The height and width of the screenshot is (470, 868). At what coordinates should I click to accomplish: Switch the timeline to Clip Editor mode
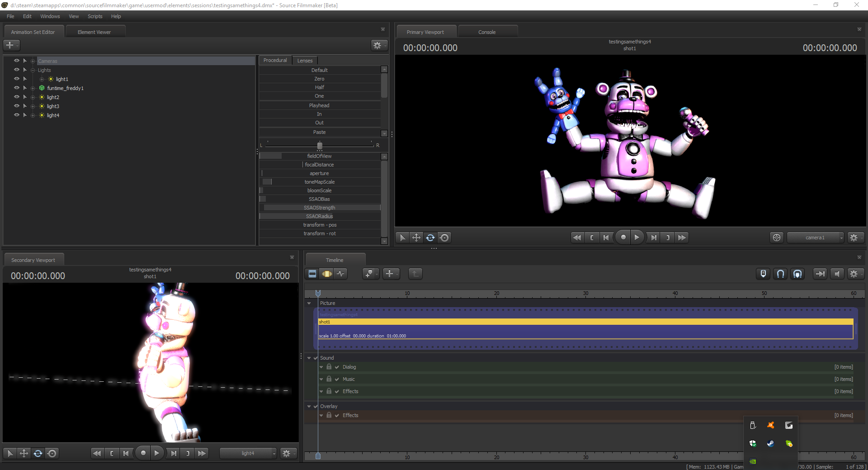point(312,274)
